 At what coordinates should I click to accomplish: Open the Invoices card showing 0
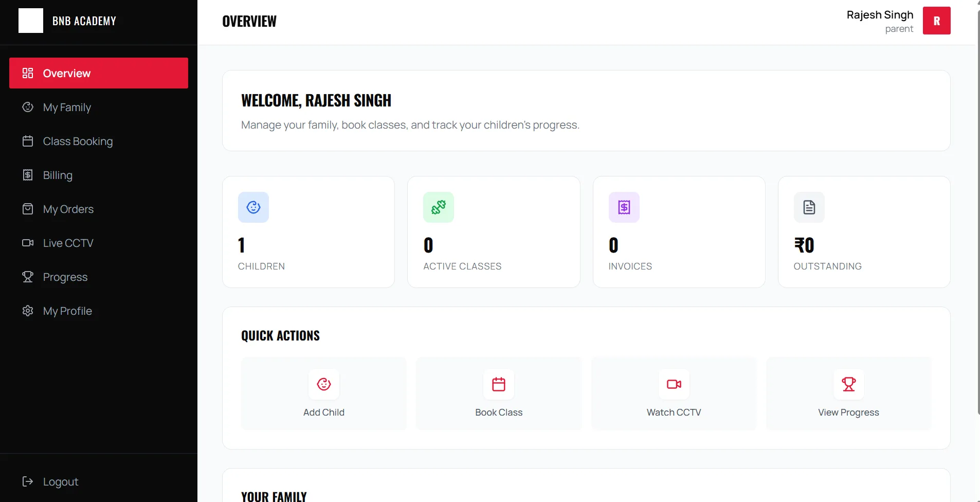[x=679, y=231]
